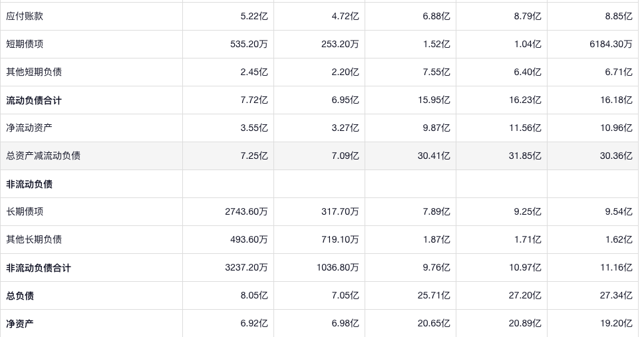This screenshot has width=644, height=337.
Task: Select the 短期债项 row label
Action: point(25,44)
